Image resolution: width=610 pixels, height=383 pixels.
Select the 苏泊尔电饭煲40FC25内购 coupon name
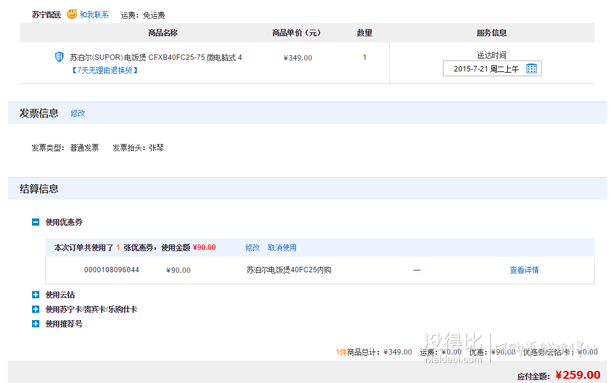pos(289,270)
